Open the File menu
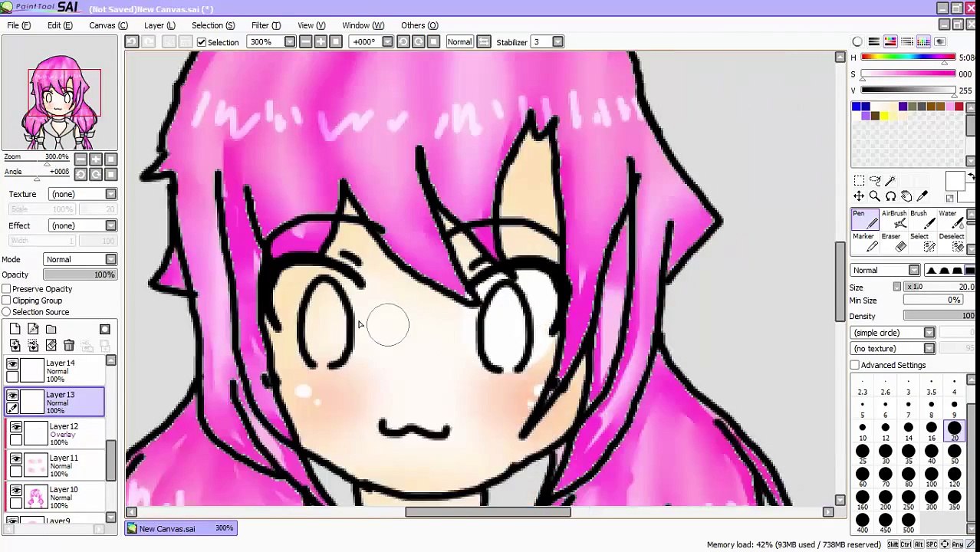Screen dimensions: 980x552 [19, 25]
